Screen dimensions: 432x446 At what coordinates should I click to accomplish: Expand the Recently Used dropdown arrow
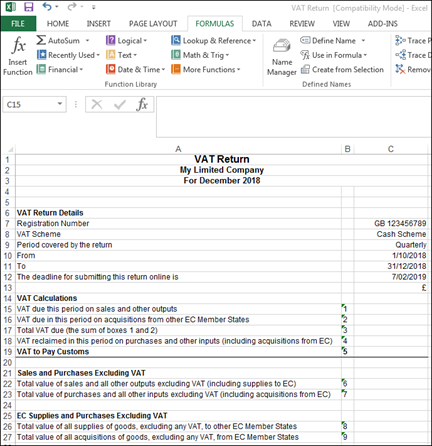point(98,55)
